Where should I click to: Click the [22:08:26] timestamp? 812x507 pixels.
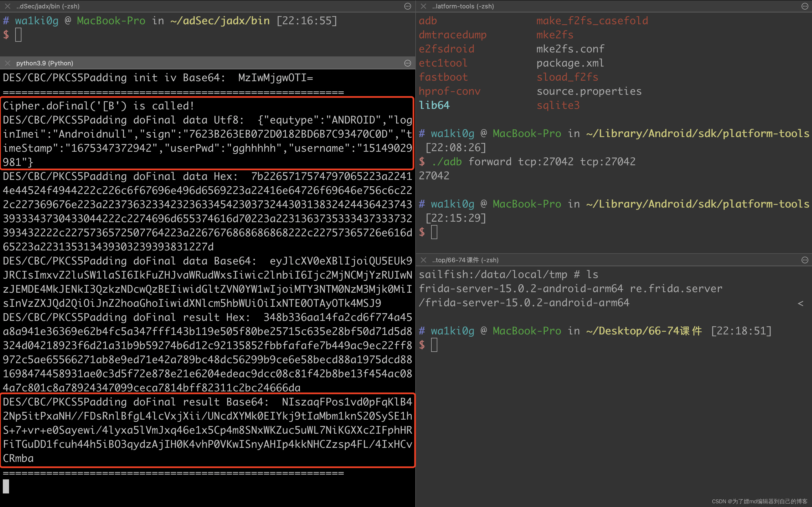[x=455, y=147]
